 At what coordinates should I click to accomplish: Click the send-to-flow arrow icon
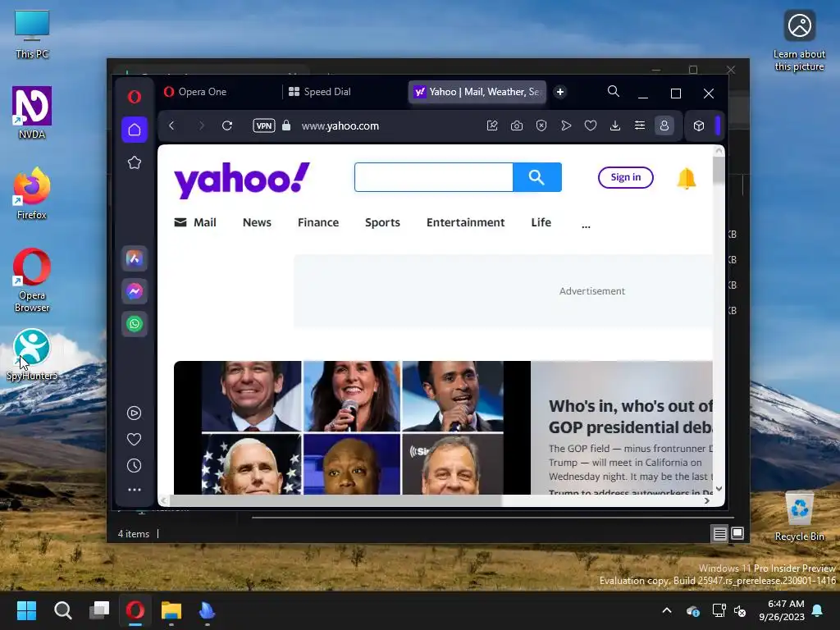click(566, 126)
